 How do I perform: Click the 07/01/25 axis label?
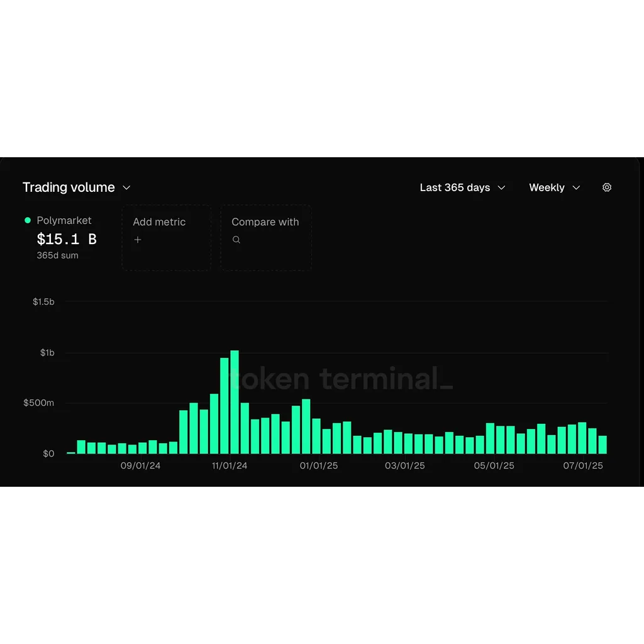[583, 466]
